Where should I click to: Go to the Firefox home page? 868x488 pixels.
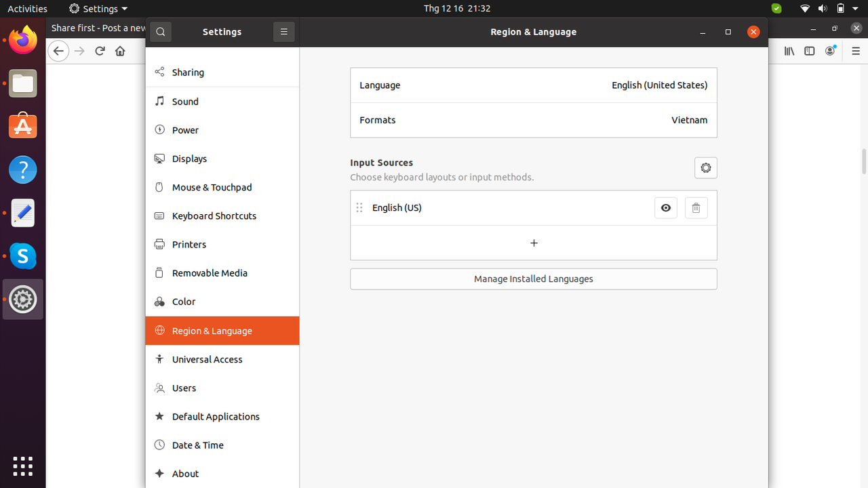pyautogui.click(x=120, y=51)
